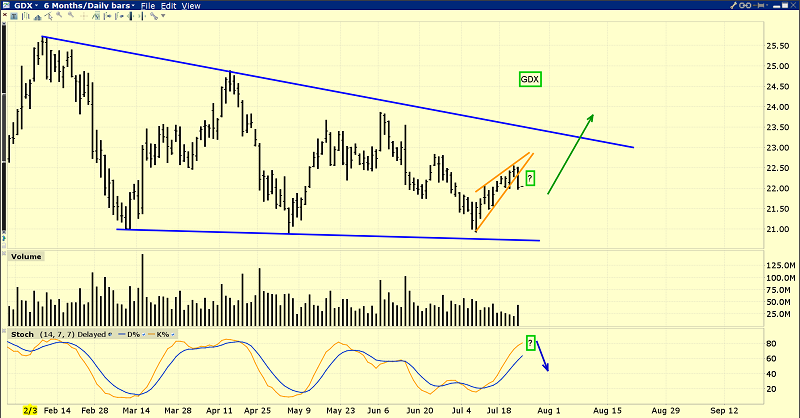Select the text annotation tool in toolbar
This screenshot has width=800, height=418.
(14, 16)
